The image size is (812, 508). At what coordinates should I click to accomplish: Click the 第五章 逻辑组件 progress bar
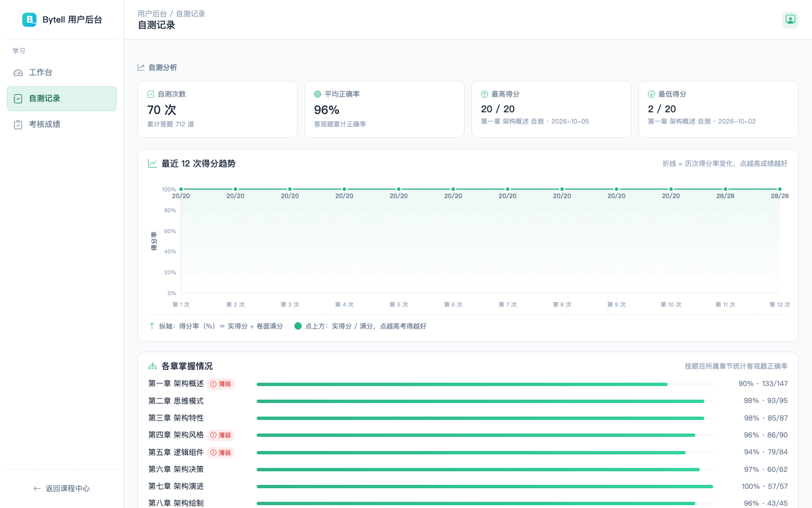pos(485,453)
